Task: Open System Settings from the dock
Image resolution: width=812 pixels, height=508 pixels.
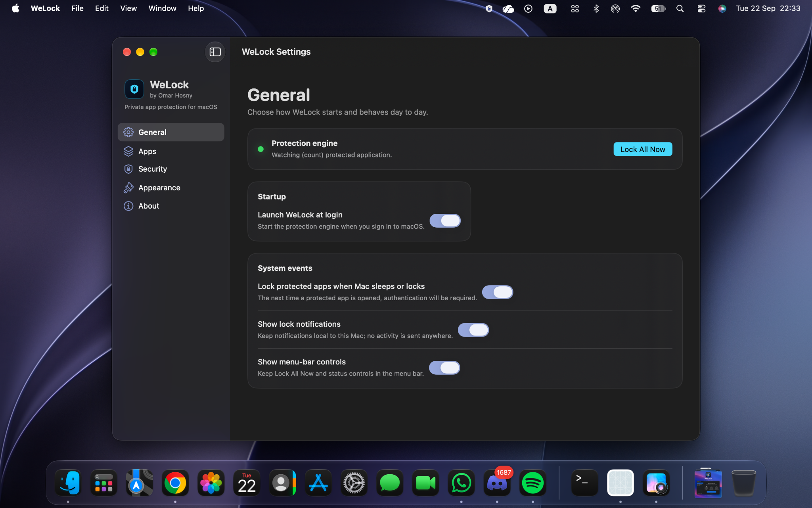Action: [x=354, y=483]
